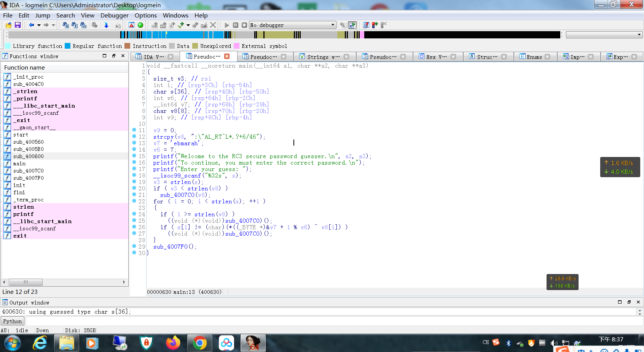Jump back using the blue left arrow
The width and height of the screenshot is (644, 352).
click(x=31, y=25)
